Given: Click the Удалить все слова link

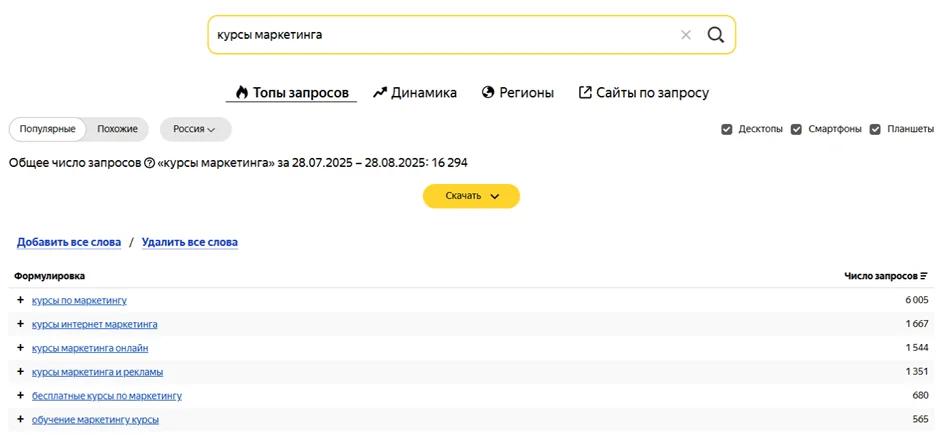Looking at the screenshot, I should pyautogui.click(x=190, y=242).
